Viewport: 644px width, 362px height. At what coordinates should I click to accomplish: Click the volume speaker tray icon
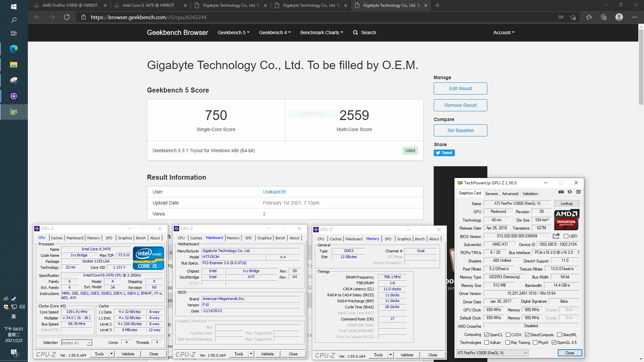coord(22,307)
